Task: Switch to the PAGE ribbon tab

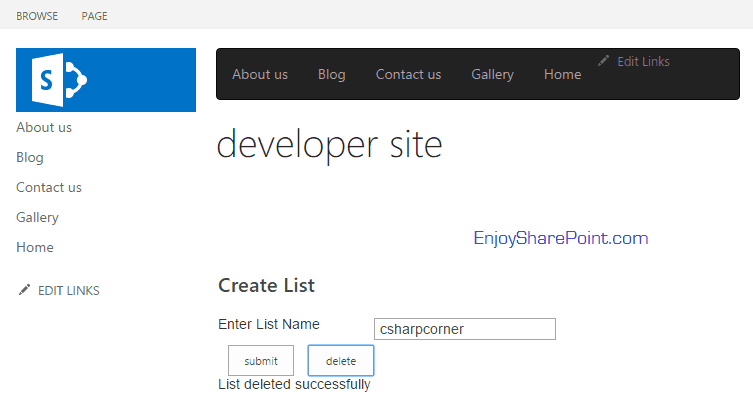Action: pyautogui.click(x=95, y=16)
